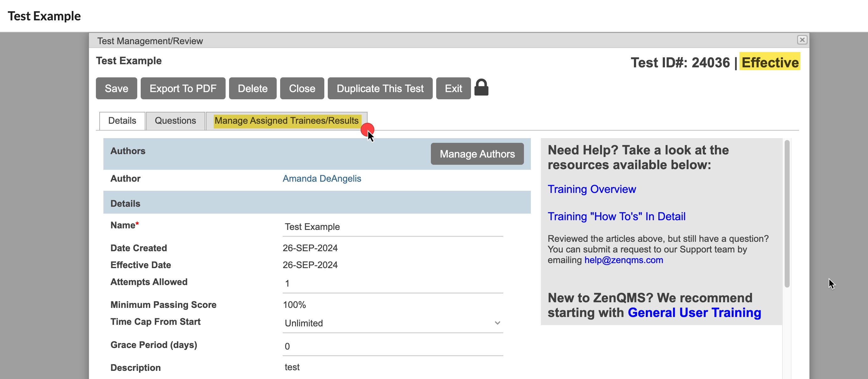The height and width of the screenshot is (379, 868).
Task: Open the Training Overview article
Action: [592, 189]
